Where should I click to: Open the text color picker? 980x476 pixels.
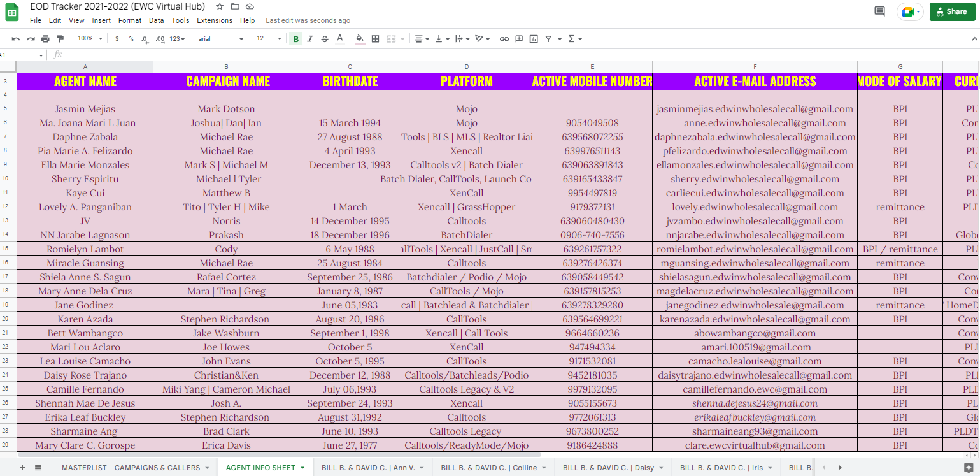click(340, 39)
